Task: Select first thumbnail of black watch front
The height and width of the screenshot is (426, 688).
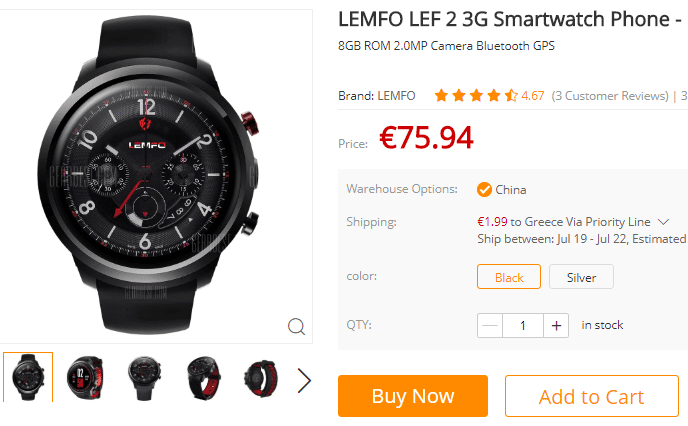Action: click(x=28, y=377)
